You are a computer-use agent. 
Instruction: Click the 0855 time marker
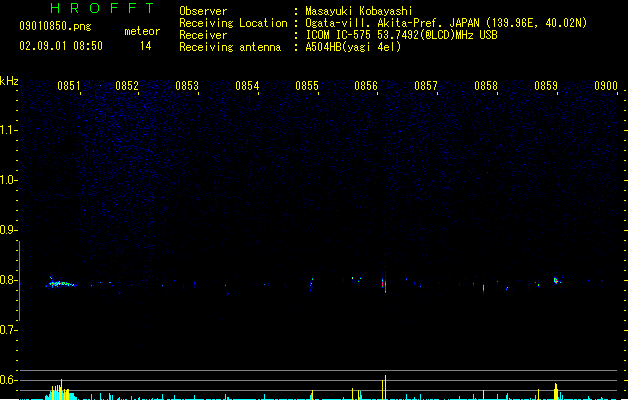(307, 86)
